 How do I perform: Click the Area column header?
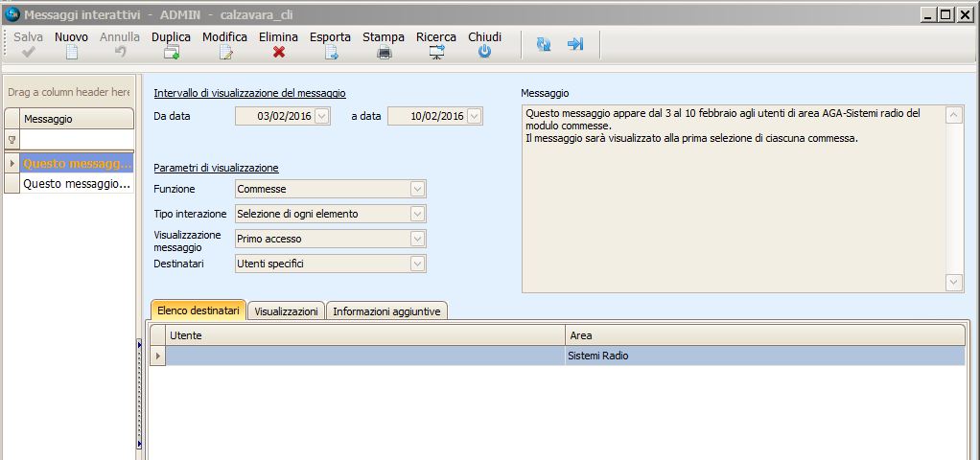(764, 335)
